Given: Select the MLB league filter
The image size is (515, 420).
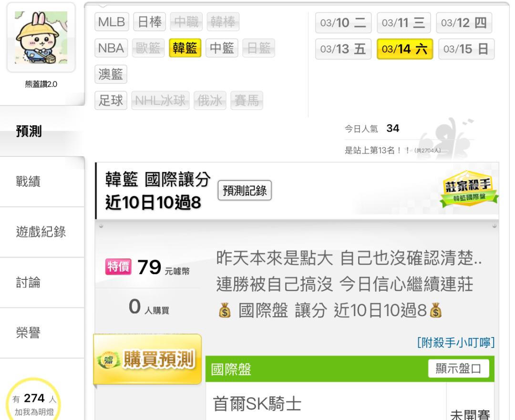Looking at the screenshot, I should 112,21.
